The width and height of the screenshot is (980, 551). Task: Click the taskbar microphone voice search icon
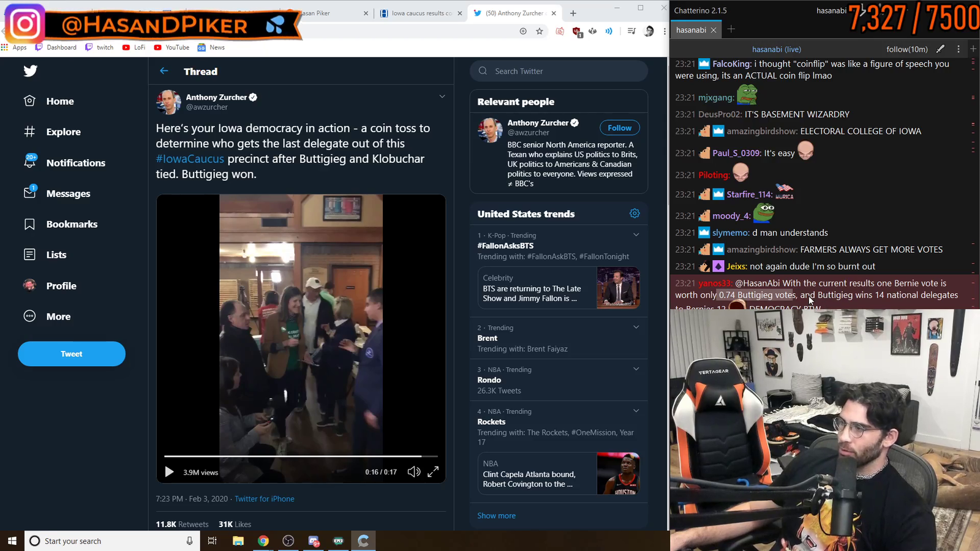click(x=189, y=541)
